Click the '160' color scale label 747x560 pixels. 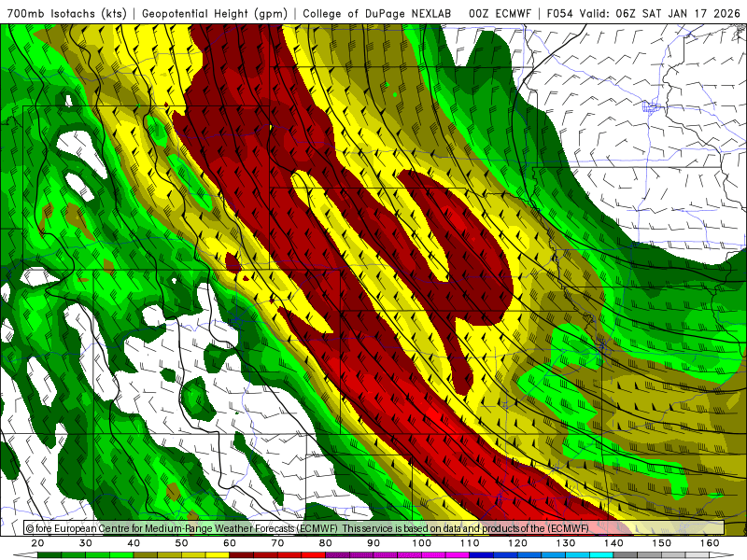pyautogui.click(x=710, y=543)
